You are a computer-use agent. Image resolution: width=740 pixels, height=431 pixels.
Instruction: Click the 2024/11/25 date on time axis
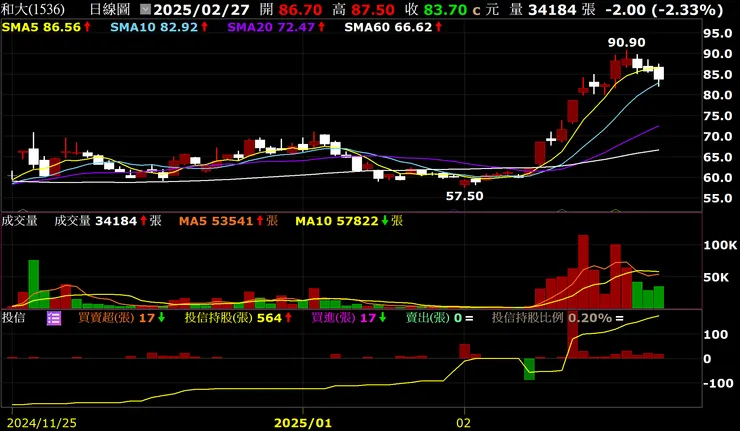coord(43,423)
